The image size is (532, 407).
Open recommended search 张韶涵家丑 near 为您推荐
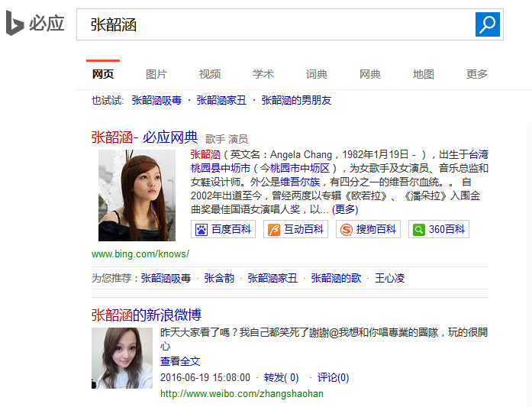pyautogui.click(x=272, y=278)
